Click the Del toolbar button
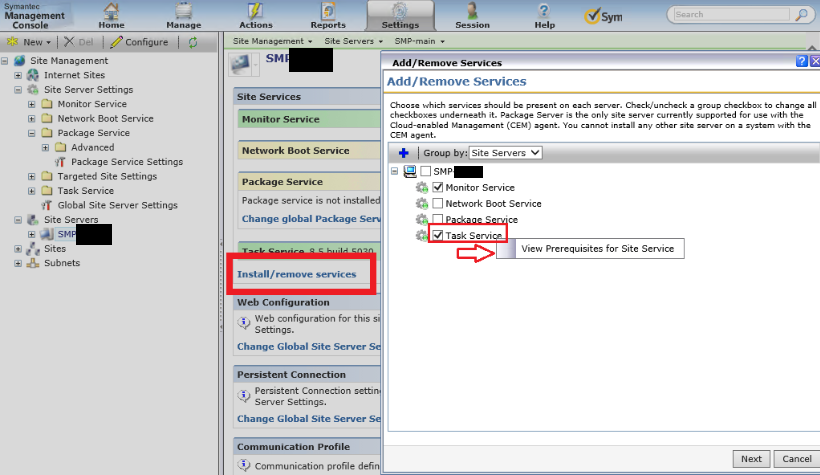Screen dimensions: 820x475 (79, 42)
